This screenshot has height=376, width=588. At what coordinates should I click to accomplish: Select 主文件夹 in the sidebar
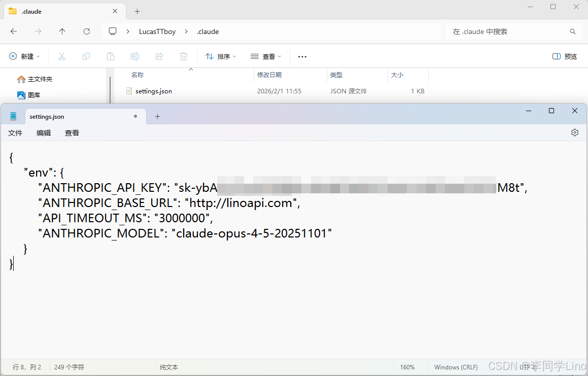click(x=34, y=79)
